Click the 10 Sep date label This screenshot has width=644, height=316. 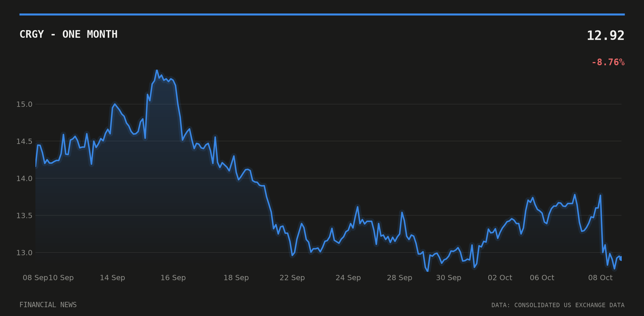[61, 278]
